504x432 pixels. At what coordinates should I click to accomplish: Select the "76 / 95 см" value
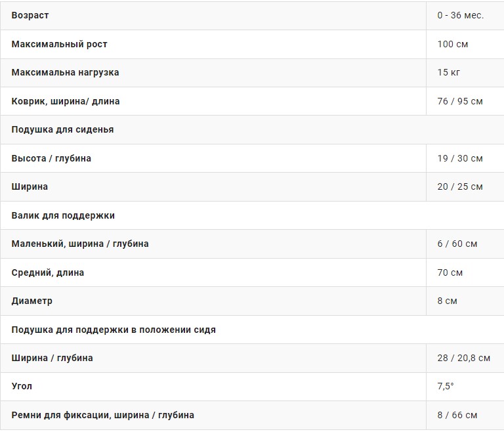[459, 101]
